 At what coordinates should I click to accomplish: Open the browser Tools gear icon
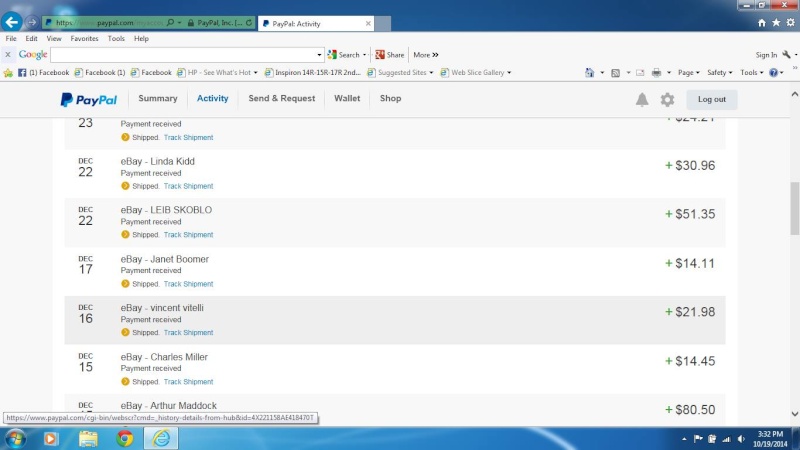tap(790, 22)
